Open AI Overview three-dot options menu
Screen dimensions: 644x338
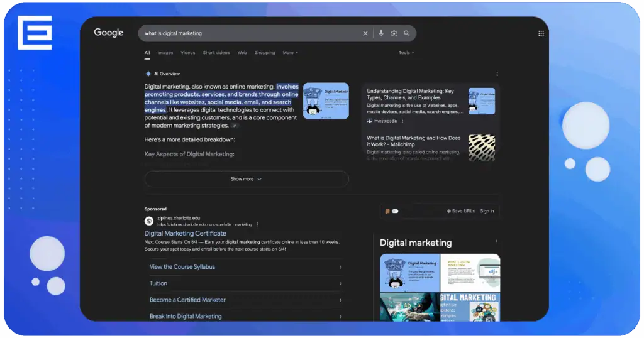click(x=497, y=74)
